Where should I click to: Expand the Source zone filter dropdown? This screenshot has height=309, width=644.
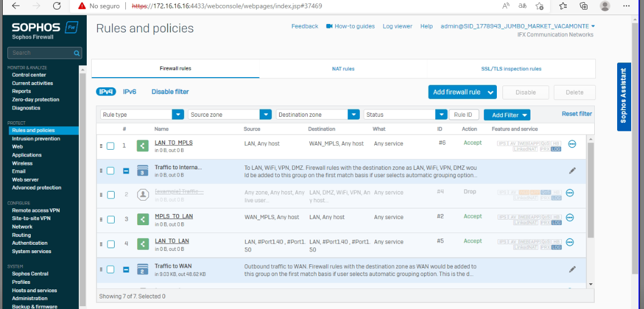coord(266,115)
